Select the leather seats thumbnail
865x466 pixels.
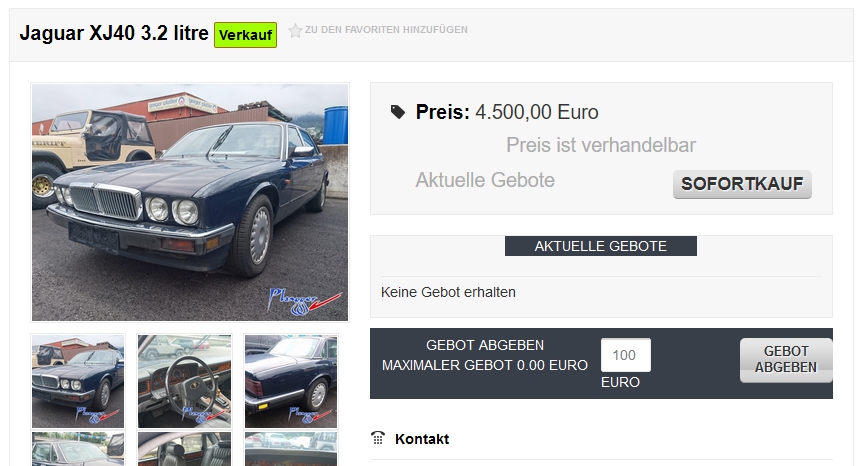tap(184, 449)
